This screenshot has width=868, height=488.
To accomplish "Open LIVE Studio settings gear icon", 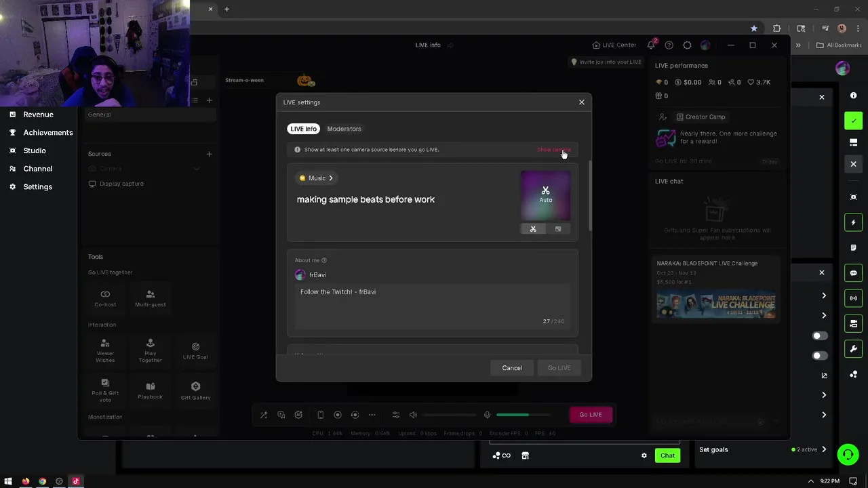I will (x=687, y=45).
